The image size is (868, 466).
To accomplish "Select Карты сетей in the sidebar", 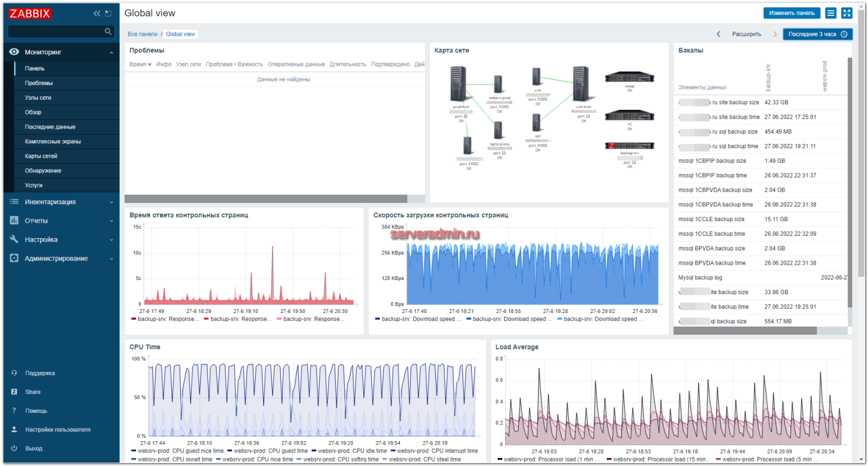I will pos(41,156).
